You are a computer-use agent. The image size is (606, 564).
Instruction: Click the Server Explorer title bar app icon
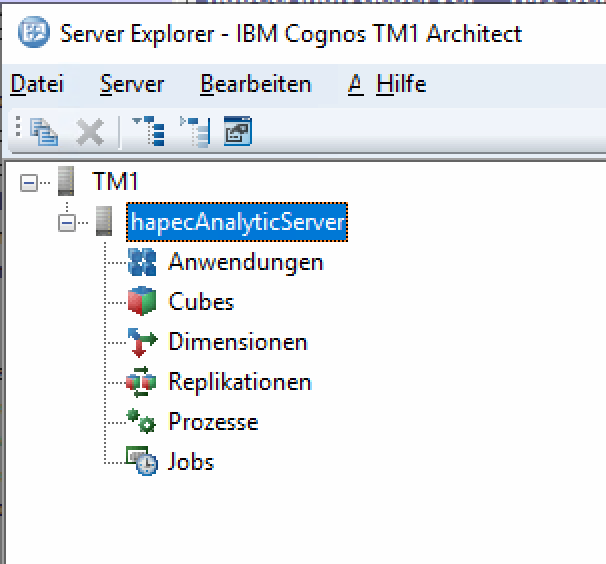[x=34, y=32]
